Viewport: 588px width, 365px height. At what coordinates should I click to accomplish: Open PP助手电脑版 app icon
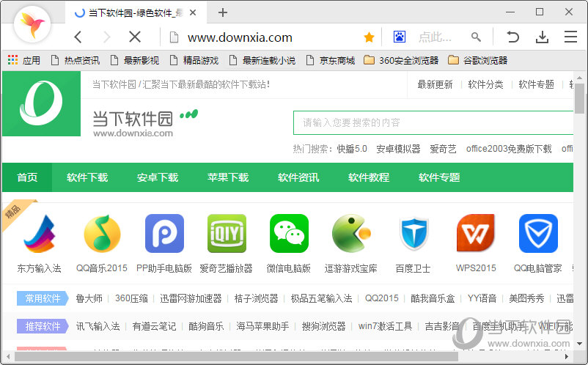point(164,233)
